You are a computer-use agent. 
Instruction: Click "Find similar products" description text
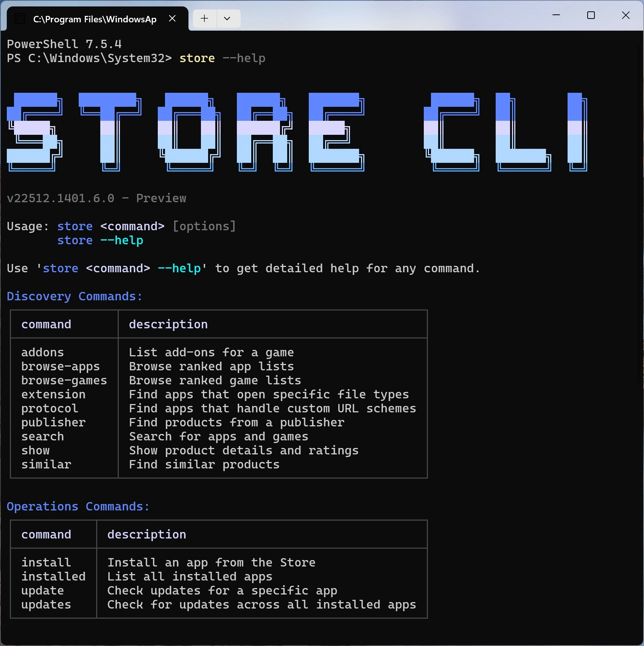pos(204,465)
